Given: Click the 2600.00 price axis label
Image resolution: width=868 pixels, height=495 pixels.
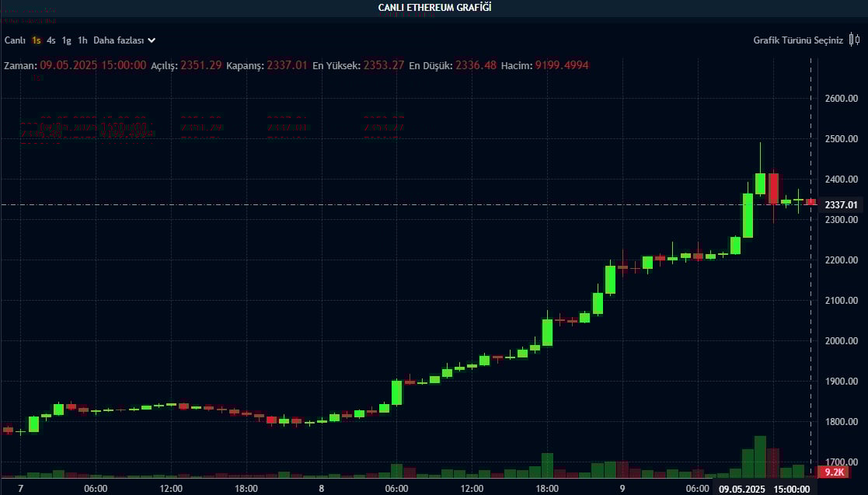Looking at the screenshot, I should click(x=841, y=99).
